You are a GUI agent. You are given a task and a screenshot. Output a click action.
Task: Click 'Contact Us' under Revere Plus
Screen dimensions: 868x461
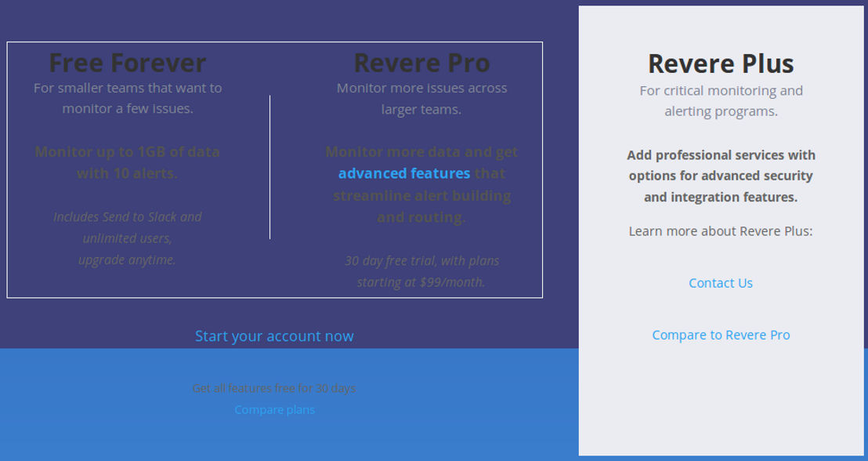coord(721,283)
